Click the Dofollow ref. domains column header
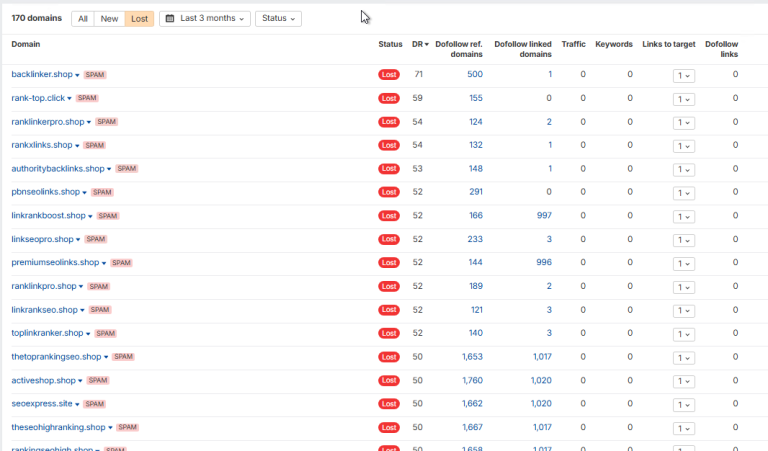This screenshot has width=768, height=451. click(459, 49)
